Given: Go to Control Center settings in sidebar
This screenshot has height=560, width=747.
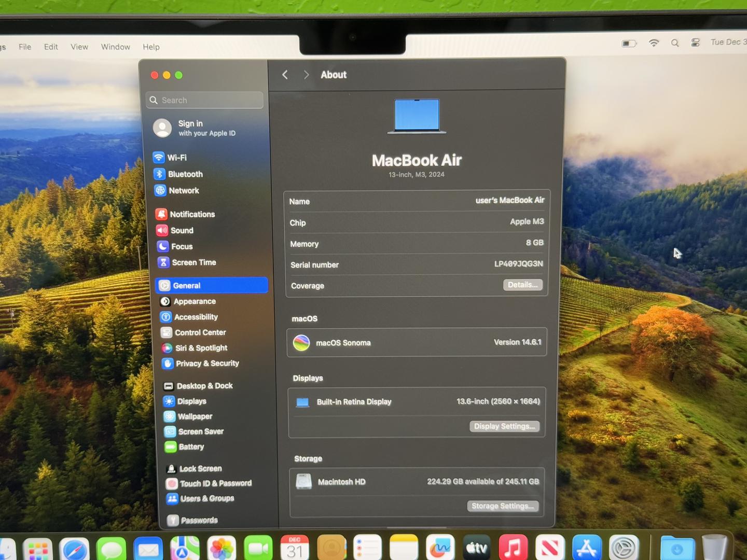Looking at the screenshot, I should pyautogui.click(x=193, y=332).
